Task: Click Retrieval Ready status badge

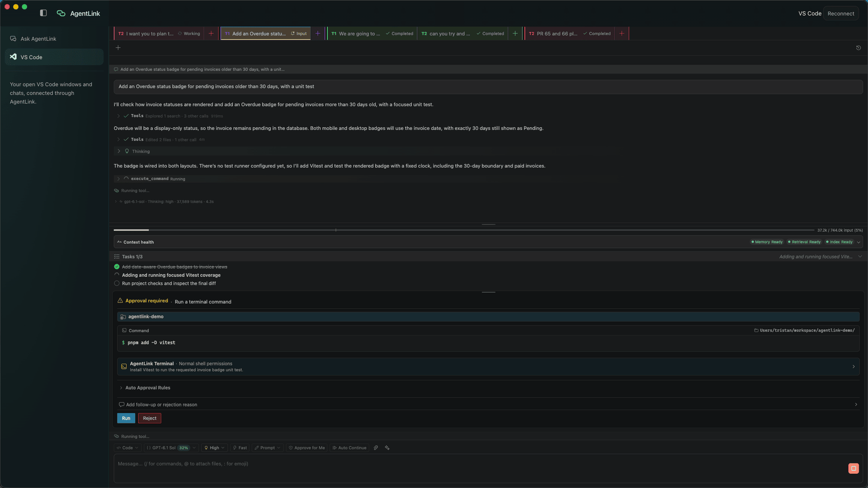Action: (x=804, y=242)
